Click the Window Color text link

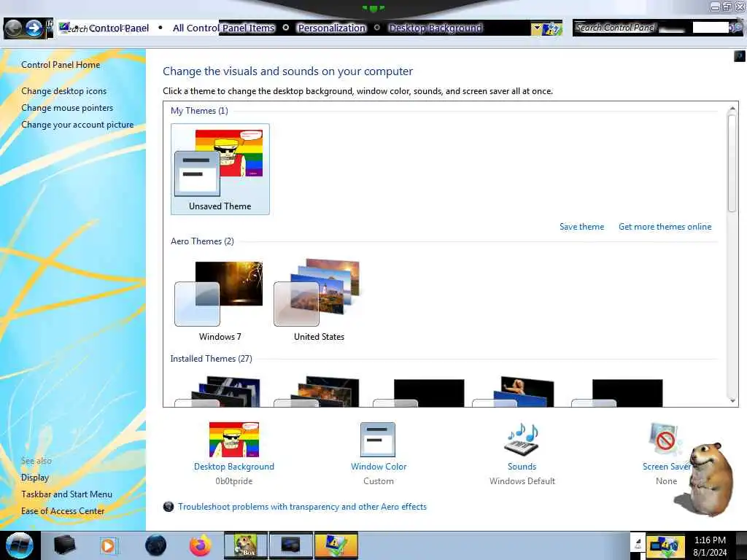pos(379,467)
